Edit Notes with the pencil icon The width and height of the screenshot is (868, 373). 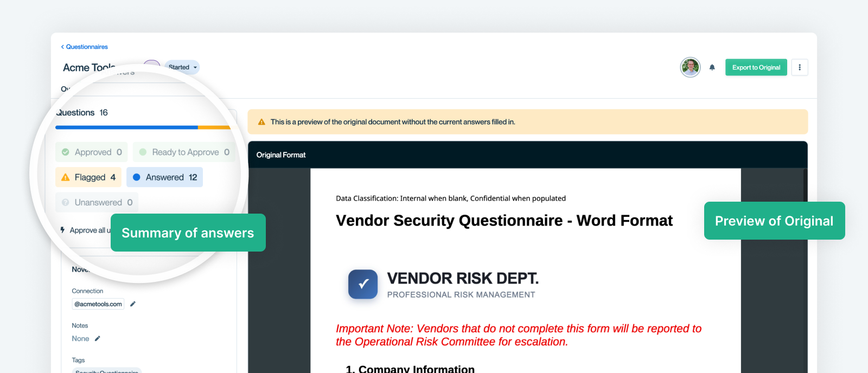pos(98,339)
